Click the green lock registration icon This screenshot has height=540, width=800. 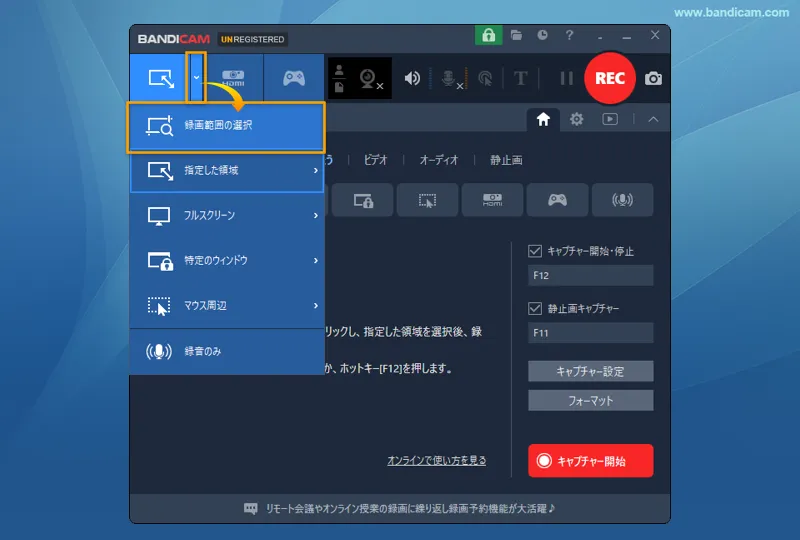coord(488,35)
